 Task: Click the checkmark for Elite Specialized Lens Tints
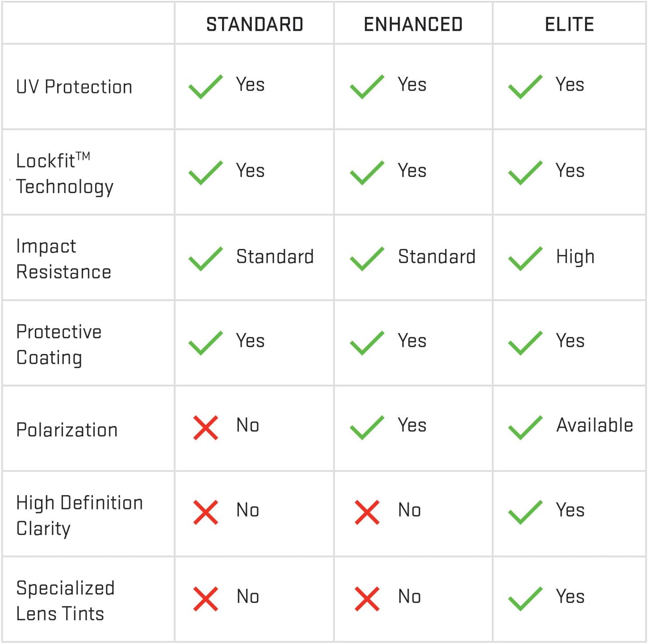(525, 598)
